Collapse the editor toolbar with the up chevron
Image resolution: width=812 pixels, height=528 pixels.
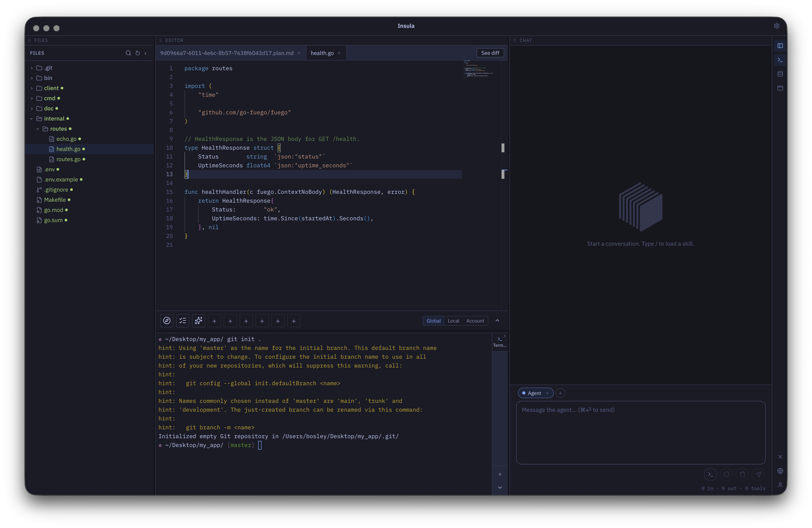(497, 321)
